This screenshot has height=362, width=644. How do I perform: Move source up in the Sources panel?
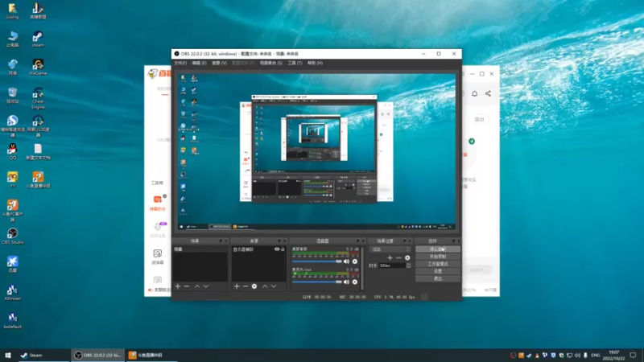[265, 286]
